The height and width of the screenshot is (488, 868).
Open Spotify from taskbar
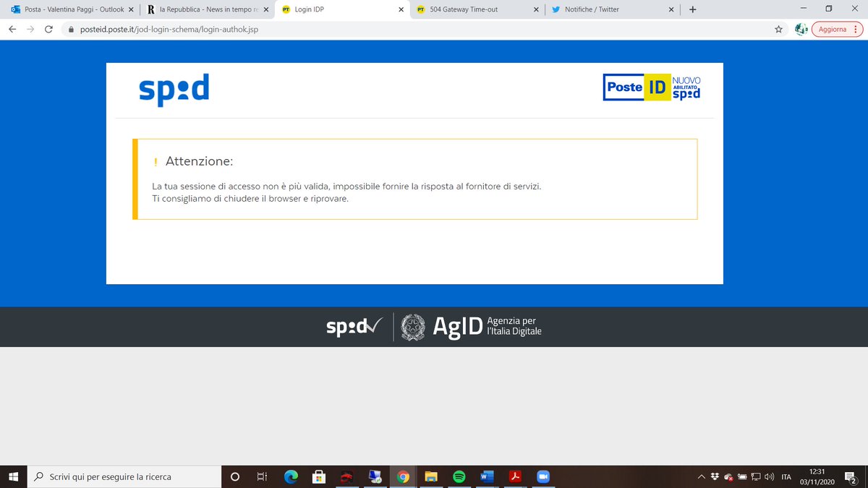(x=459, y=476)
